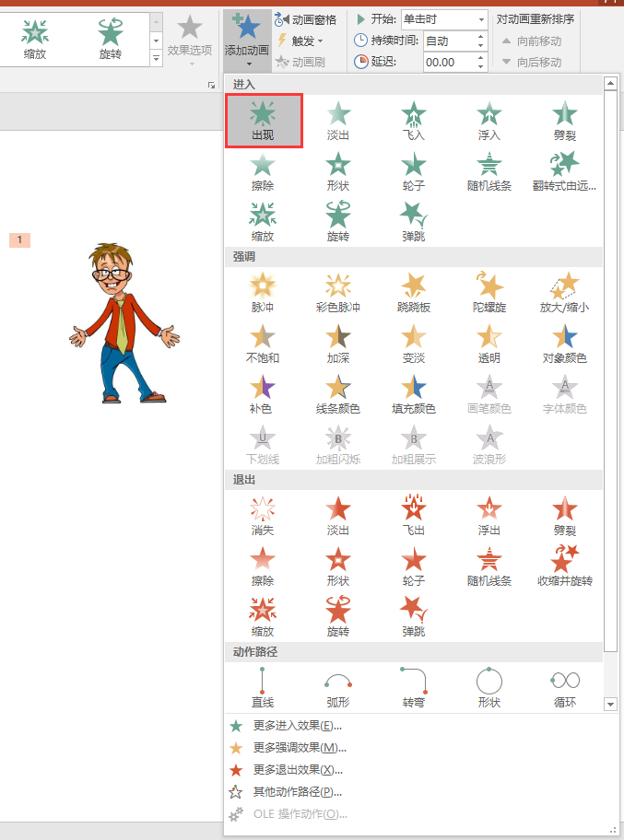This screenshot has height=840, width=624.
Task: Apply the 对象颜色 emphasis effect
Action: pos(564,344)
